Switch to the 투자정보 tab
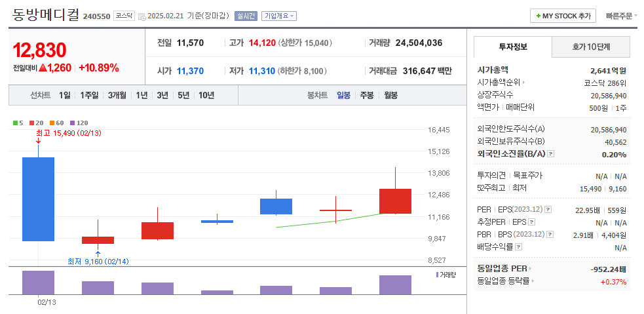Image resolution: width=644 pixels, height=314 pixels. click(512, 47)
